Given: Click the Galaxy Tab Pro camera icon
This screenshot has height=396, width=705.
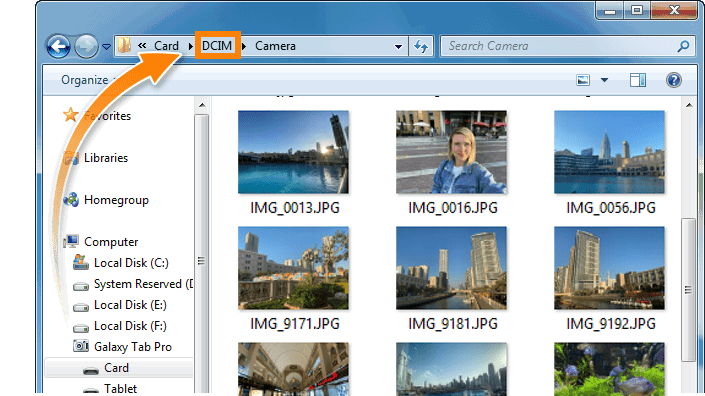Looking at the screenshot, I should click(80, 346).
